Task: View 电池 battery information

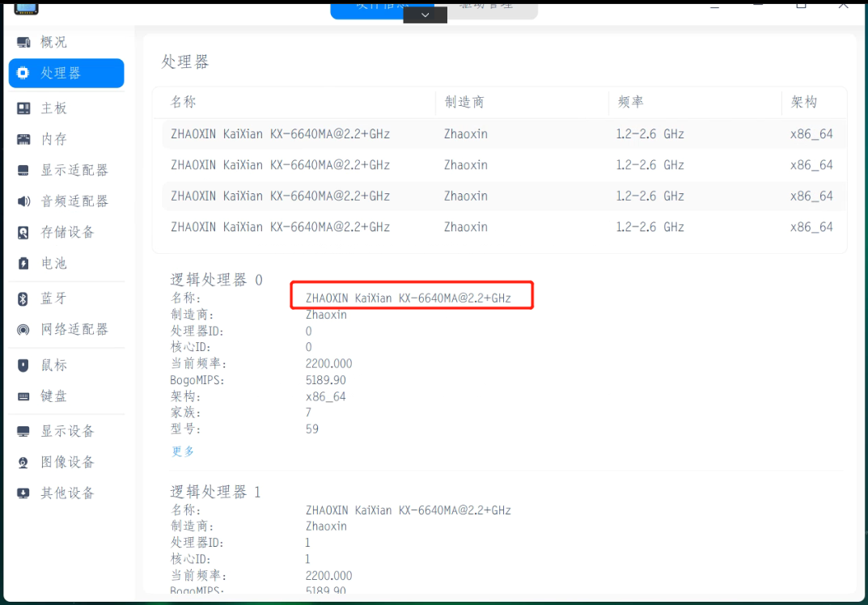Action: pyautogui.click(x=66, y=263)
